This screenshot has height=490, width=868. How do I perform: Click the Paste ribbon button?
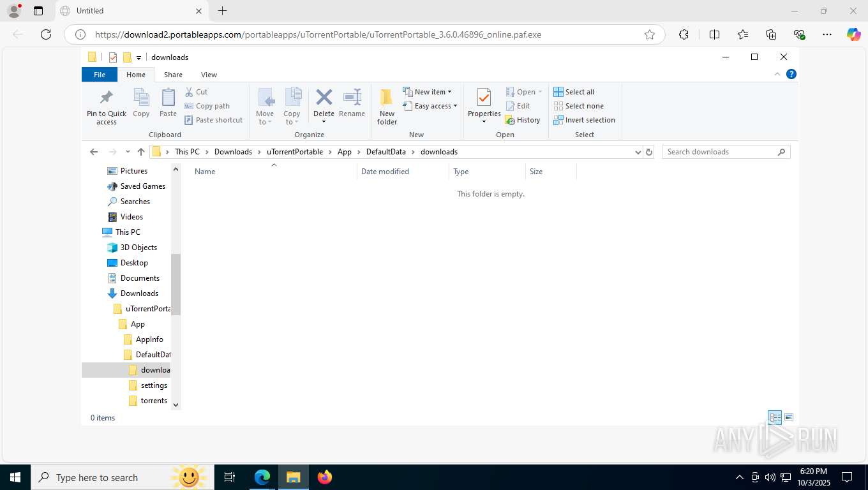point(168,103)
